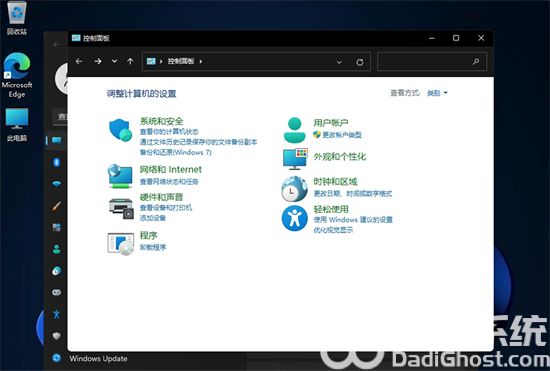Go up one level with up arrow

tap(130, 61)
